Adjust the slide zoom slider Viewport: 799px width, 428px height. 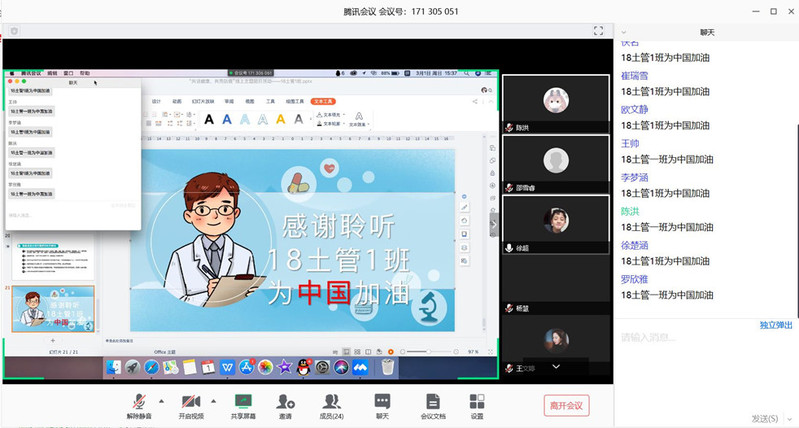point(426,352)
